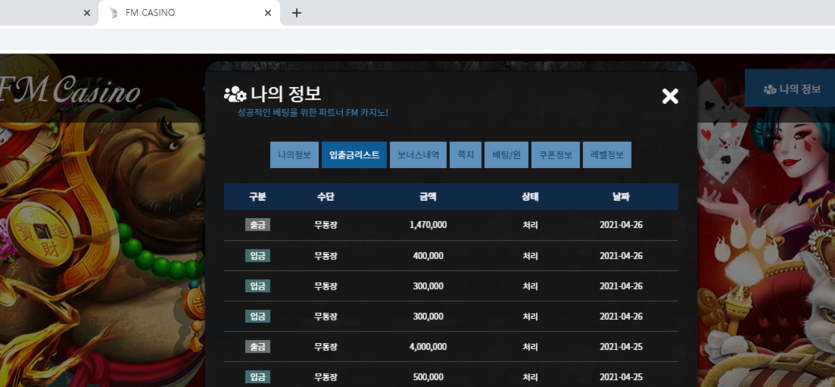
Task: Click the 수단 column header
Action: [x=325, y=196]
